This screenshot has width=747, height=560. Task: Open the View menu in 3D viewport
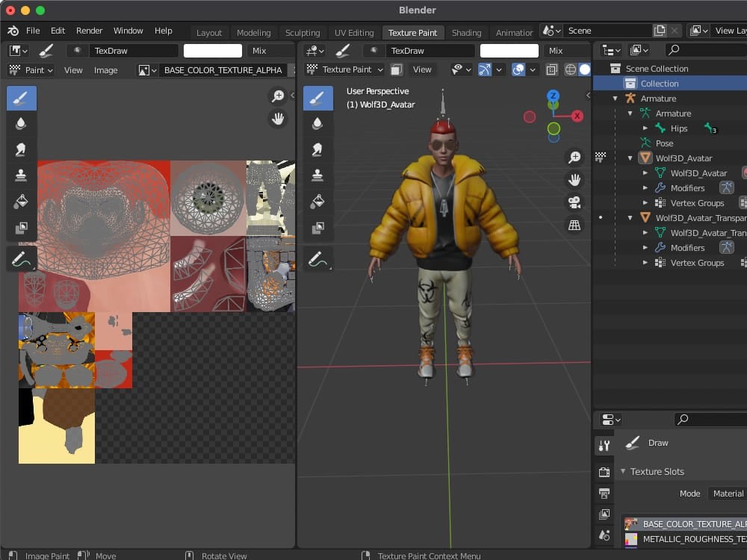[x=422, y=69]
